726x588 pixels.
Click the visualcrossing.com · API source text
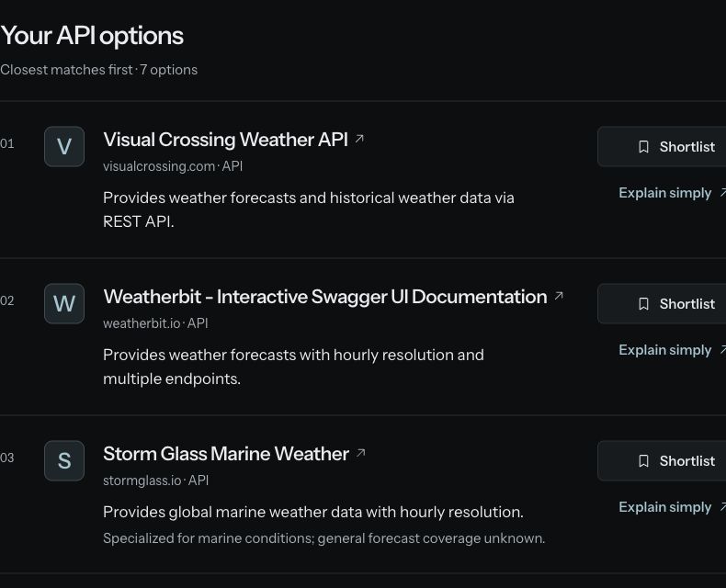coord(173,166)
